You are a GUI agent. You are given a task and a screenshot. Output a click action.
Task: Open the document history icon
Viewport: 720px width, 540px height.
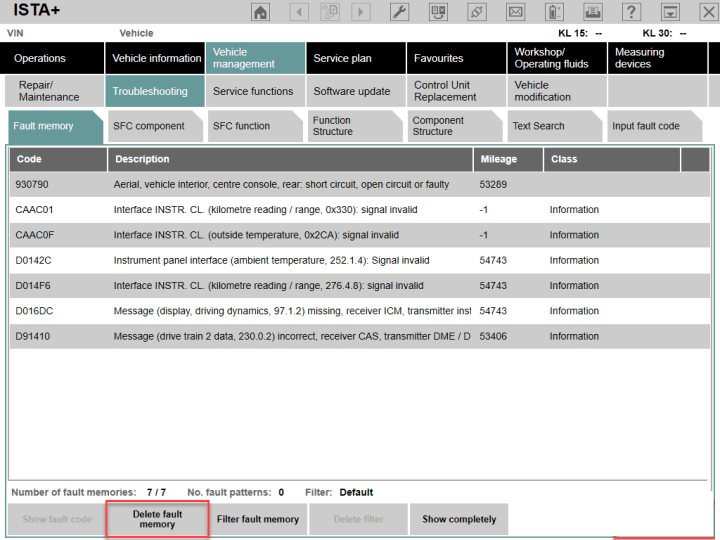pos(330,12)
